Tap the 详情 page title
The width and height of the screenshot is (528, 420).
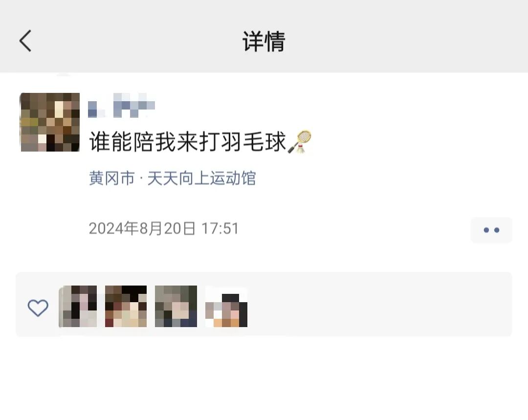(x=264, y=41)
